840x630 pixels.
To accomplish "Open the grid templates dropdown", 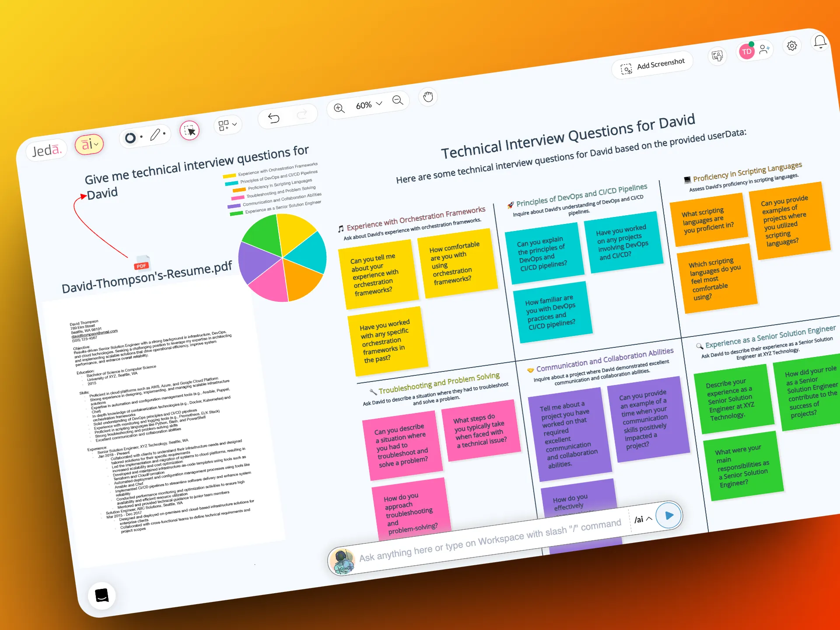I will (x=227, y=125).
